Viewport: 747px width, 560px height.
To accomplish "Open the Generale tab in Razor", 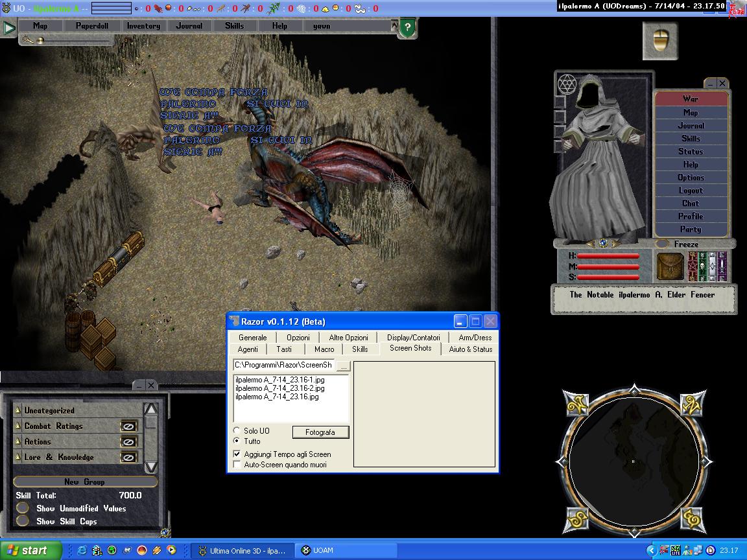I will pyautogui.click(x=252, y=337).
